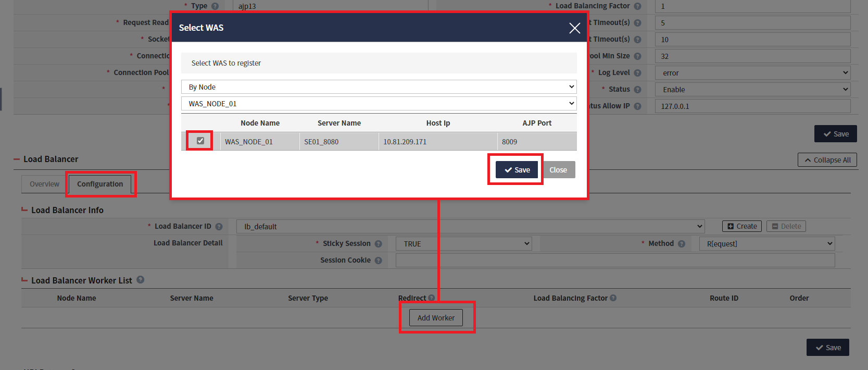Switch to the Overview tab
Screen dimensions: 868x370
coord(44,184)
